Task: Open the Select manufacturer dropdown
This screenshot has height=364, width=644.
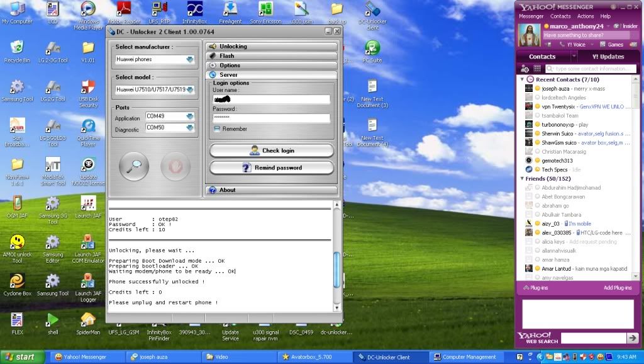Action: 190,59
